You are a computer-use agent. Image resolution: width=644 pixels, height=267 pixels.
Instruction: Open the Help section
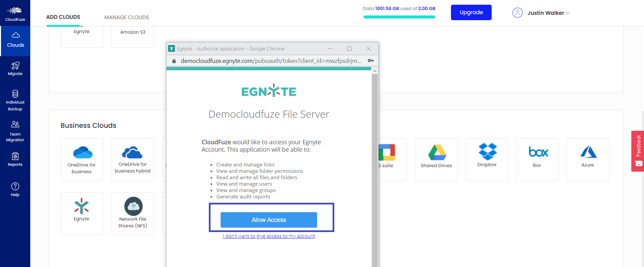tap(15, 190)
